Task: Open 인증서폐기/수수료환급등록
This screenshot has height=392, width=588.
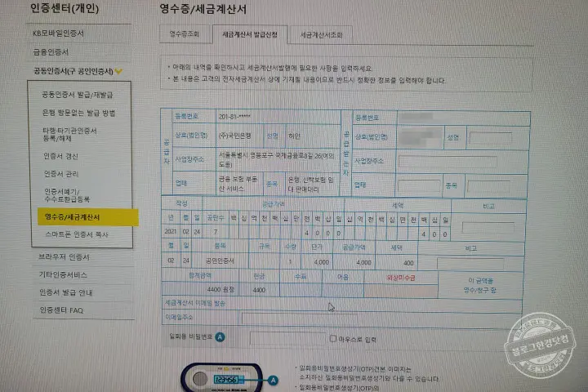Action: [67, 195]
